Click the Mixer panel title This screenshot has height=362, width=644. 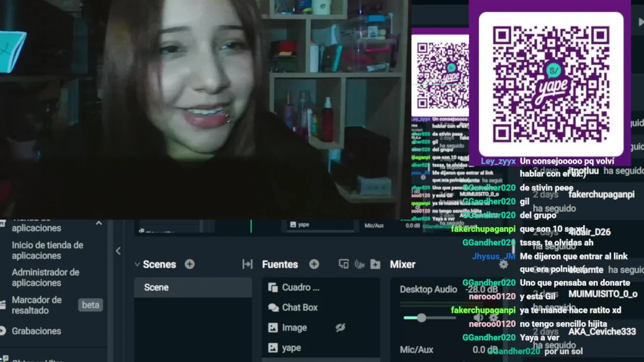tap(403, 264)
